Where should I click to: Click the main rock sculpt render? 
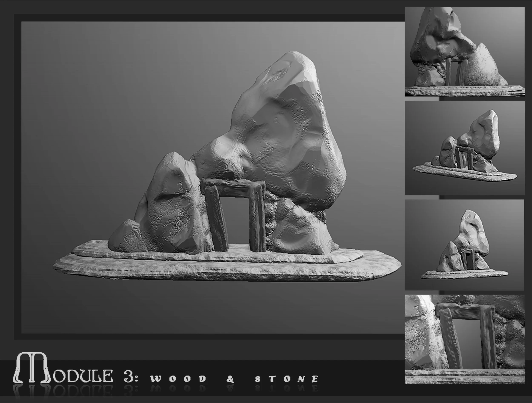[213, 177]
